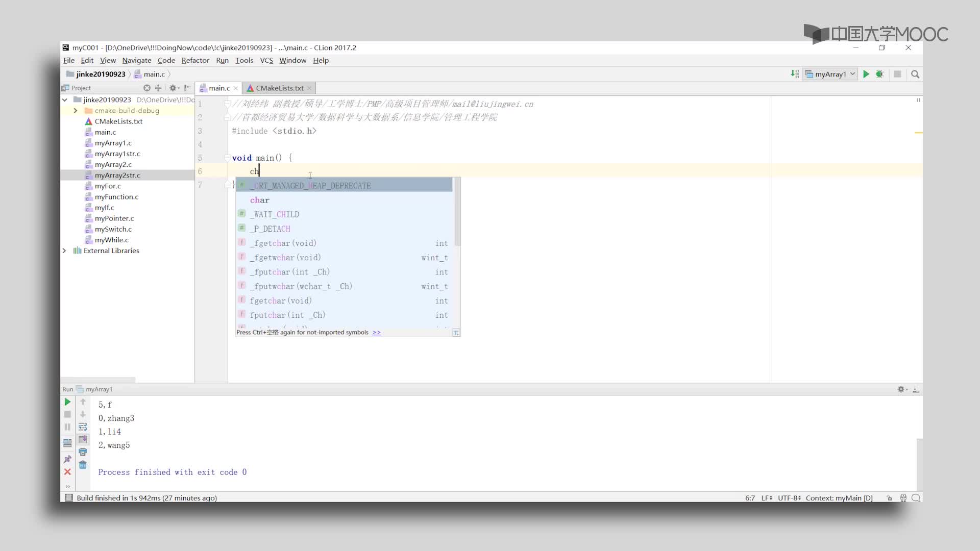Image resolution: width=980 pixels, height=551 pixels.
Task: Click the toolbar stop button
Action: click(x=897, y=74)
